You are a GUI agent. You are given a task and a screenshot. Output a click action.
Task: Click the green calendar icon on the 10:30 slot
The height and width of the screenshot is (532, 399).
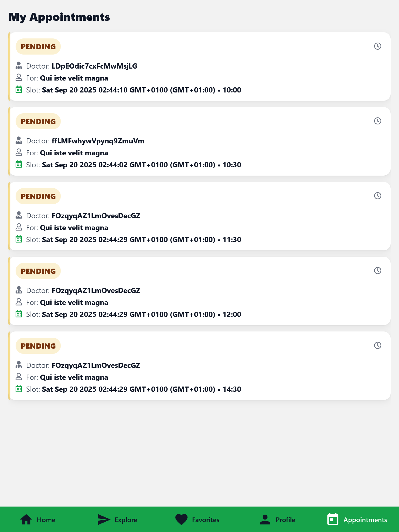click(x=19, y=164)
